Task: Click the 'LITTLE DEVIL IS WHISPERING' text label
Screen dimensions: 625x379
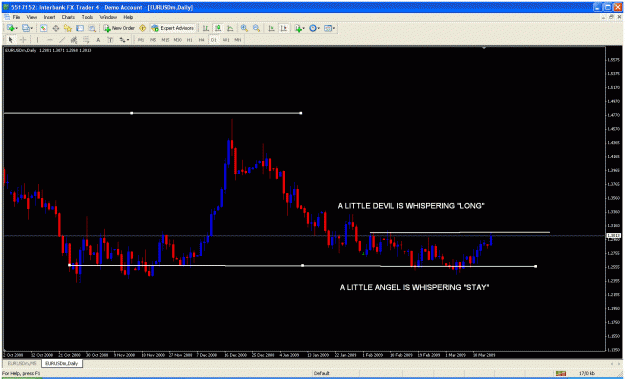Action: (411, 206)
